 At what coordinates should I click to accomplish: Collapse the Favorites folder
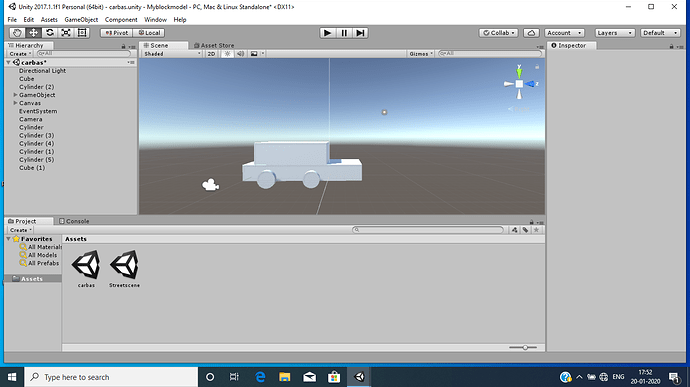tap(8, 239)
